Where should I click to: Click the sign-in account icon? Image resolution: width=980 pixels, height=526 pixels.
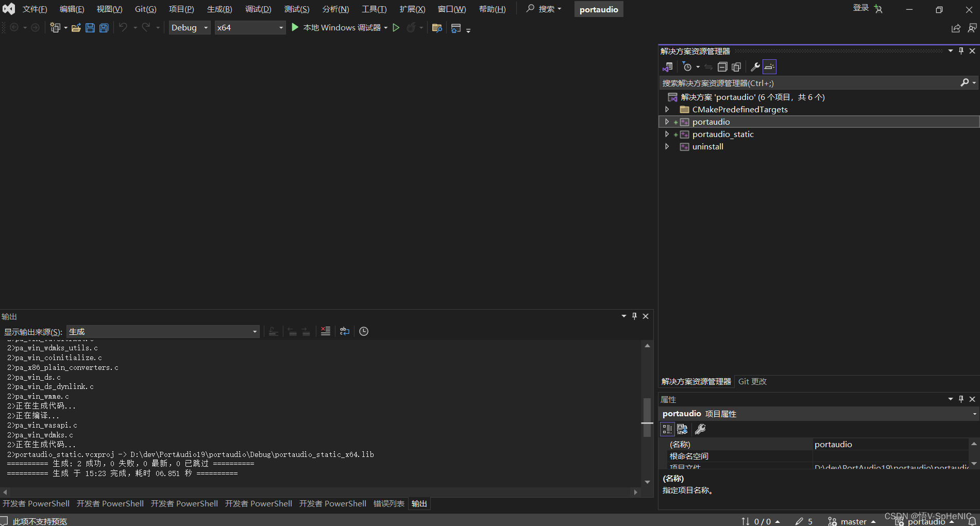click(878, 9)
